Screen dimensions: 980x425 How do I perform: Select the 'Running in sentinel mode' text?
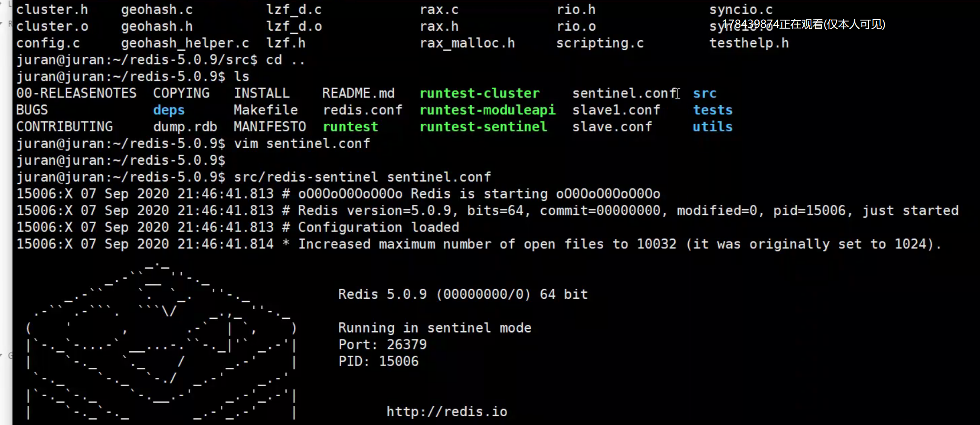tap(435, 328)
